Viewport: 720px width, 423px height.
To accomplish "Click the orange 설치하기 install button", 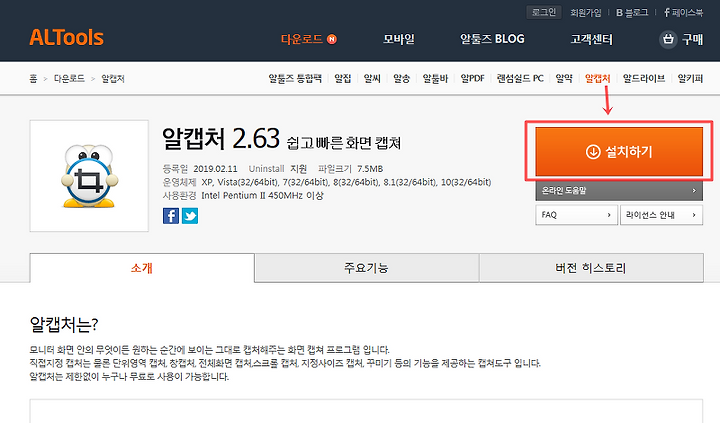I will pos(619,152).
